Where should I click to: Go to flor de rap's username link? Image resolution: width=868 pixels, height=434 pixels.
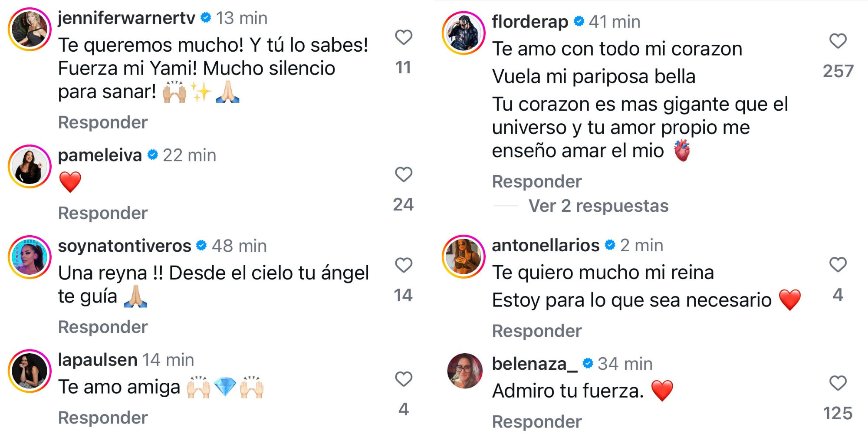[529, 22]
